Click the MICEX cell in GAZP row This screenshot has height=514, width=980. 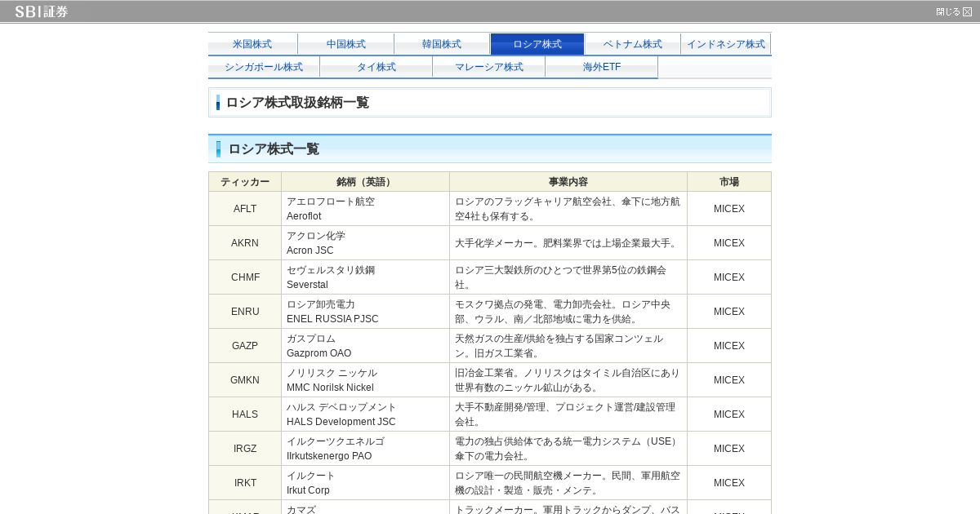(729, 346)
